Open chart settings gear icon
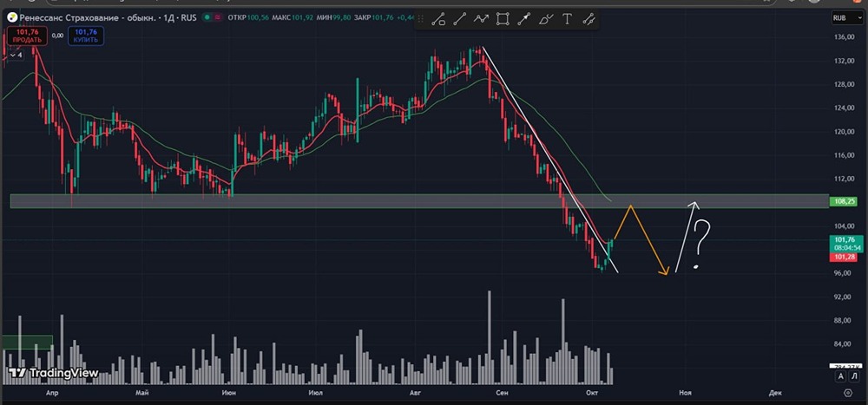The image size is (868, 405). [x=847, y=393]
